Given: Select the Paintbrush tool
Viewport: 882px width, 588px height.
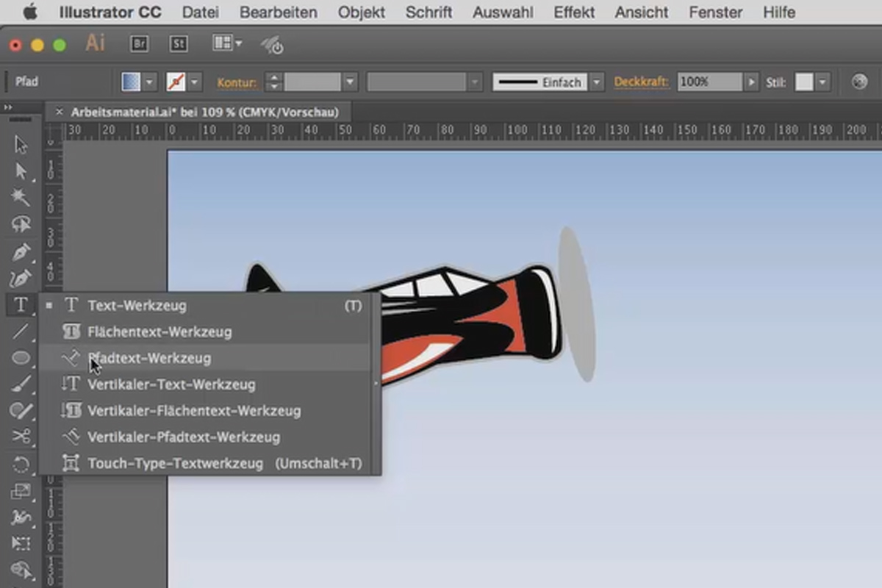Looking at the screenshot, I should click(x=21, y=384).
